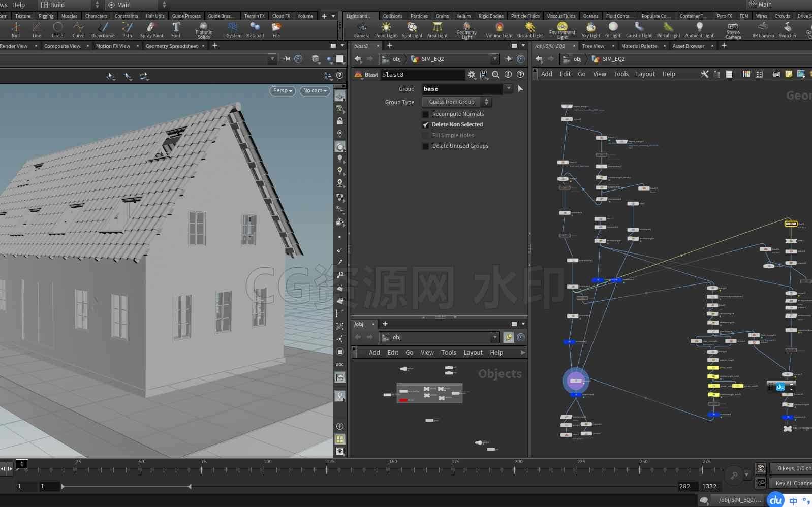Click the blast8 node name field
Screen dimensions: 812x507
[x=422, y=75]
